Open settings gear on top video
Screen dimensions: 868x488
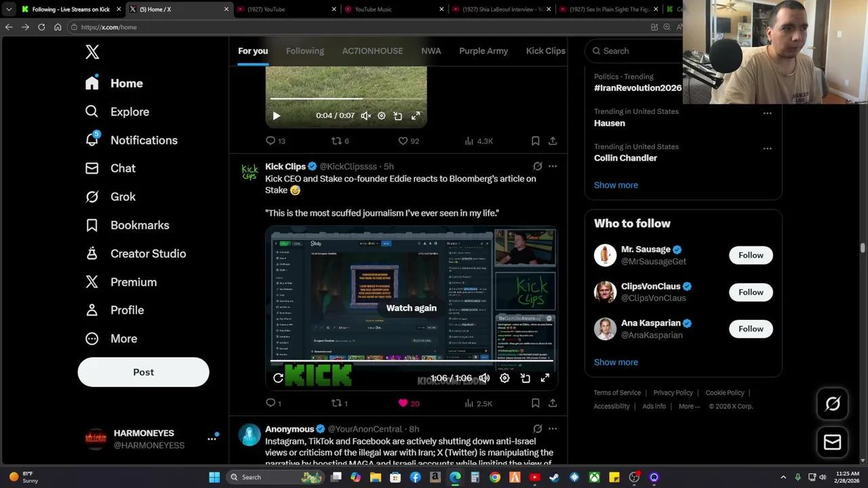point(382,116)
